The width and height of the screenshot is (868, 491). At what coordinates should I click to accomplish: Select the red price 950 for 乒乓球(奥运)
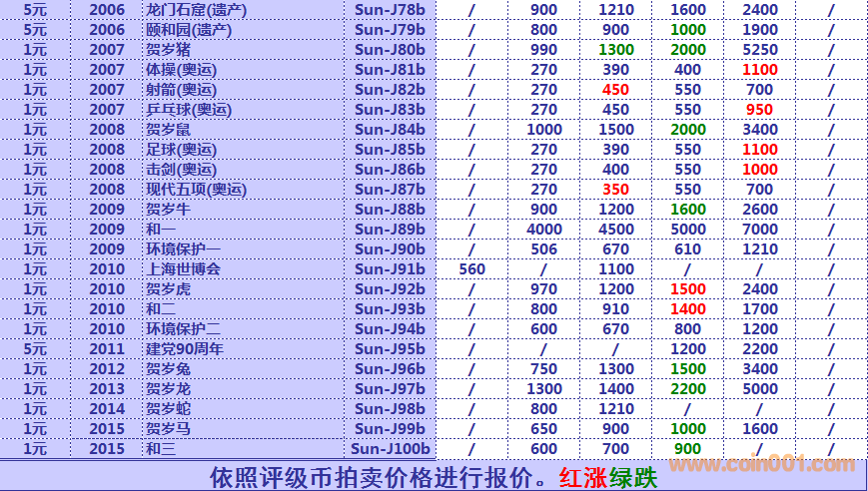[x=759, y=109]
